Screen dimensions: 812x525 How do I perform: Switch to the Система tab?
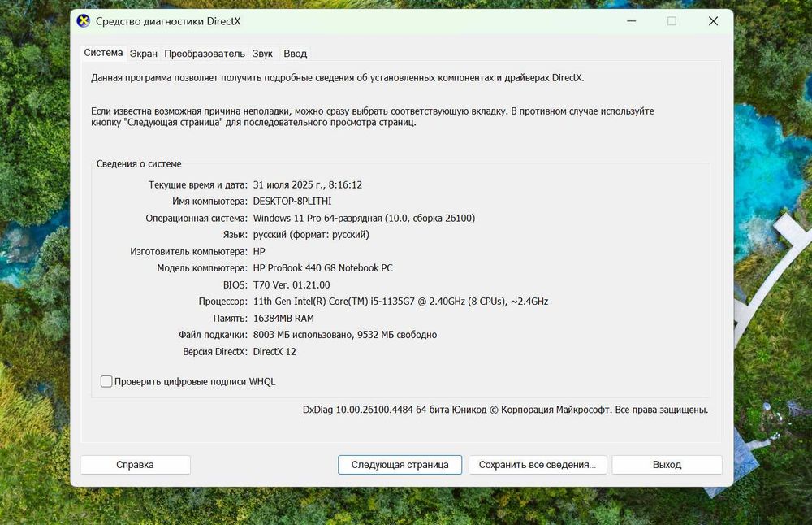pos(104,53)
